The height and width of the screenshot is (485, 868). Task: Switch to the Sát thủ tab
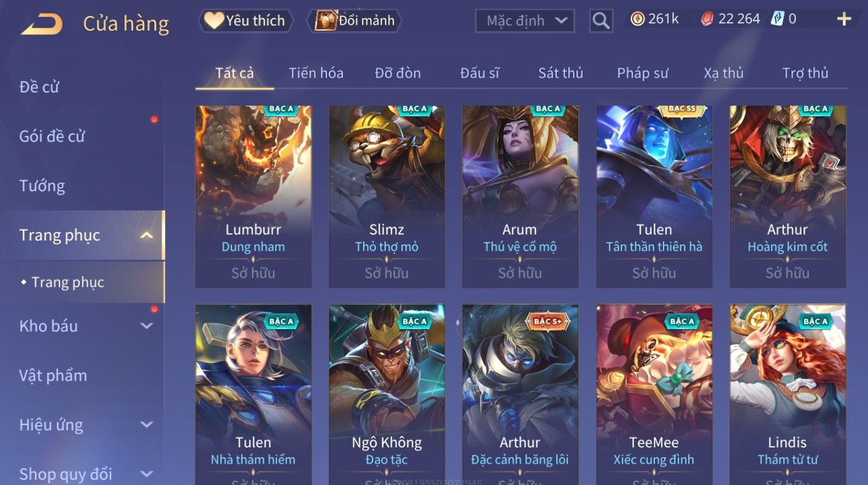560,73
